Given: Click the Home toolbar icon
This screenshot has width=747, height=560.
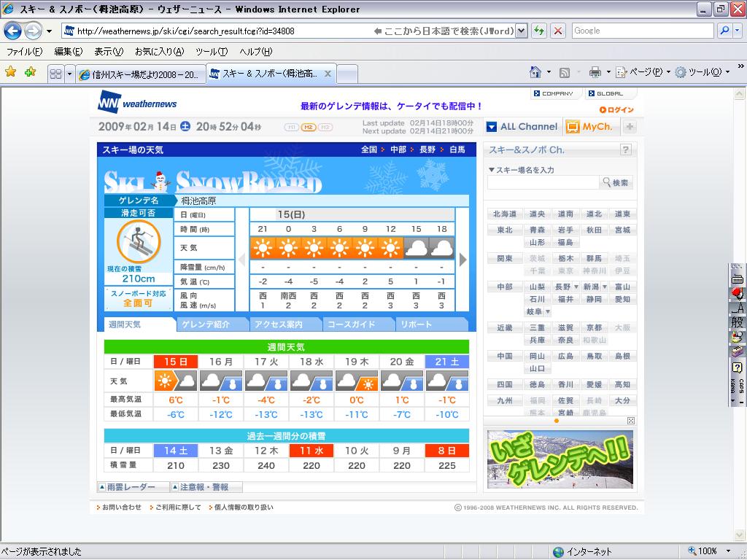Looking at the screenshot, I should coord(535,72).
